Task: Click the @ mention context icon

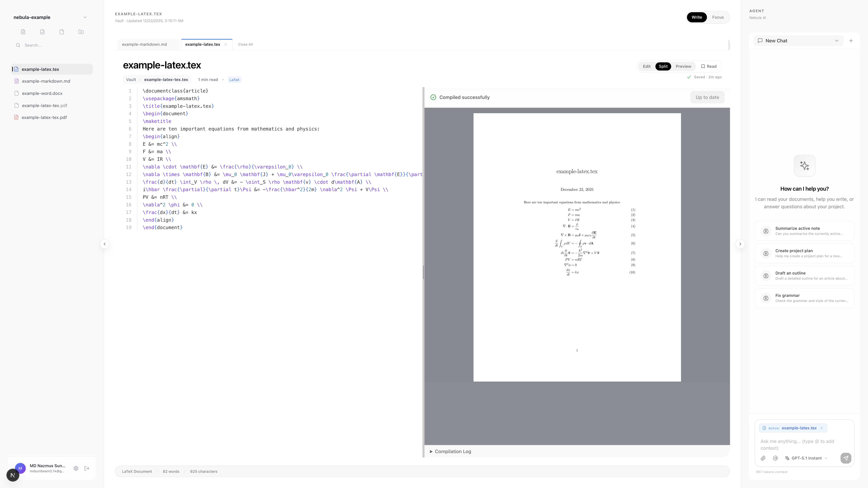Action: [x=775, y=458]
